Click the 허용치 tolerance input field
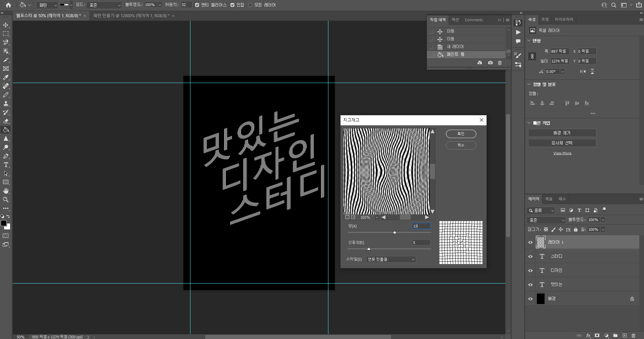The width and height of the screenshot is (644, 339). coord(186,5)
